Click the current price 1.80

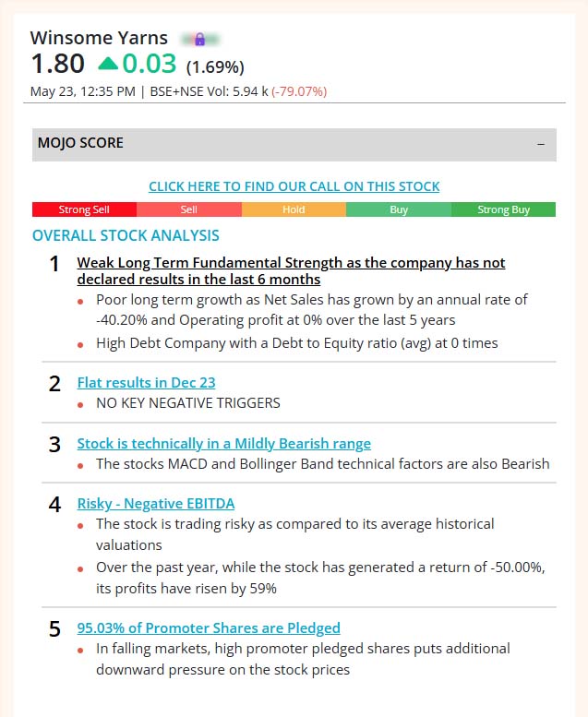57,64
